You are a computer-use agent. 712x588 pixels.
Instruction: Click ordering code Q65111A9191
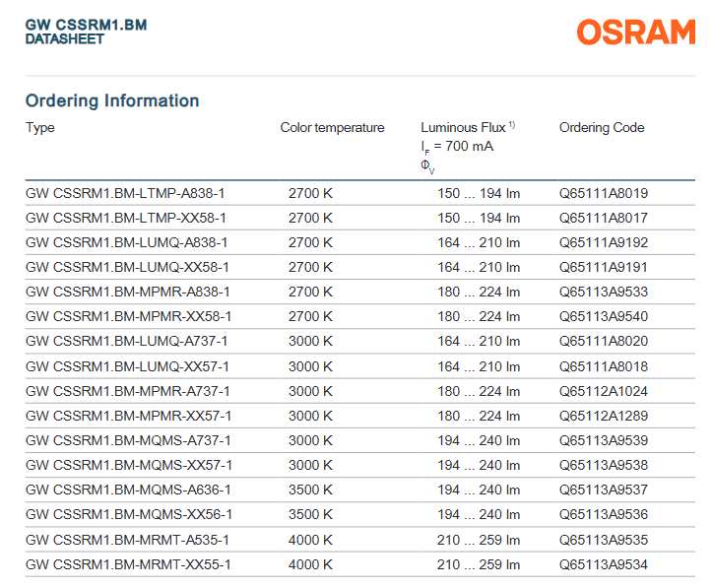click(604, 267)
